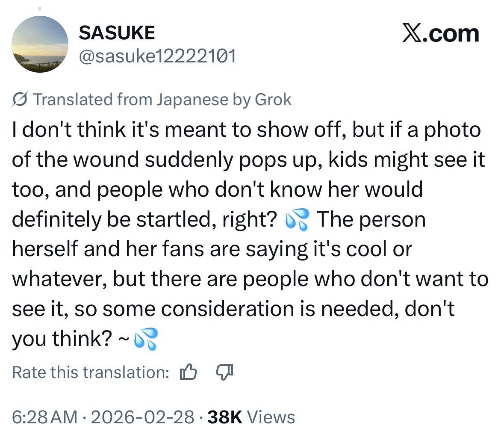Viewport: 504px width, 443px height.
Task: Click the 6:28 AM timestamp
Action: [x=45, y=417]
